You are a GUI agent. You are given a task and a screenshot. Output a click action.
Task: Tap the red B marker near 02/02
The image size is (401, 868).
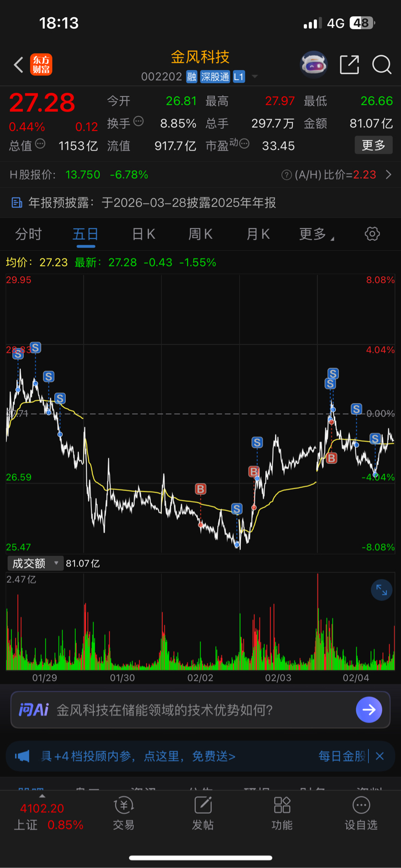[x=200, y=489]
